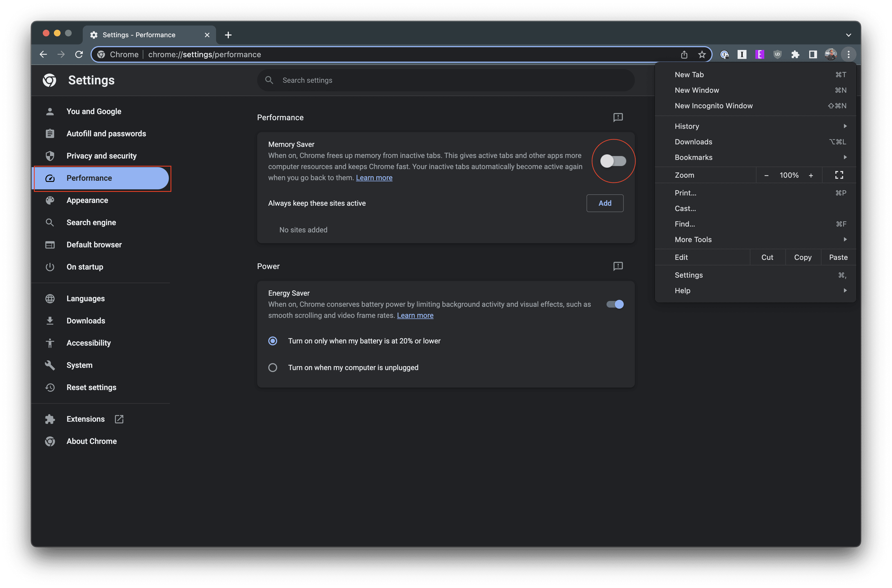Choose New Tab from Chrome menu
This screenshot has height=588, width=892.
point(755,75)
